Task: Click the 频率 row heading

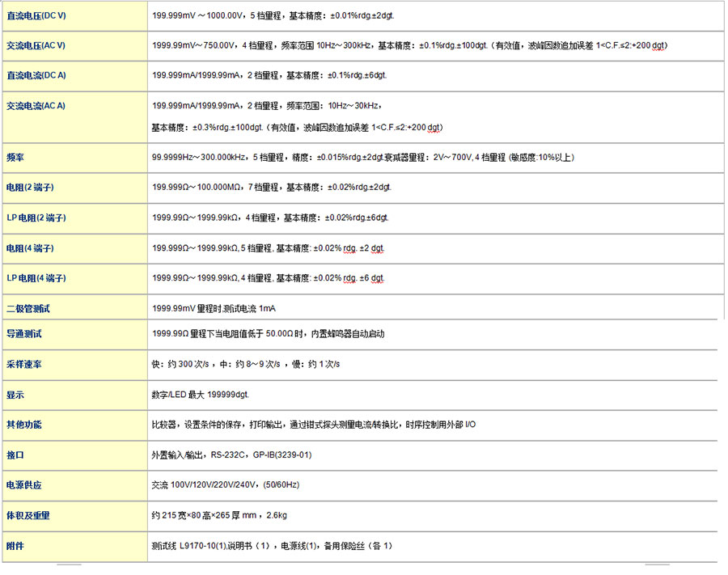Action: 15,157
